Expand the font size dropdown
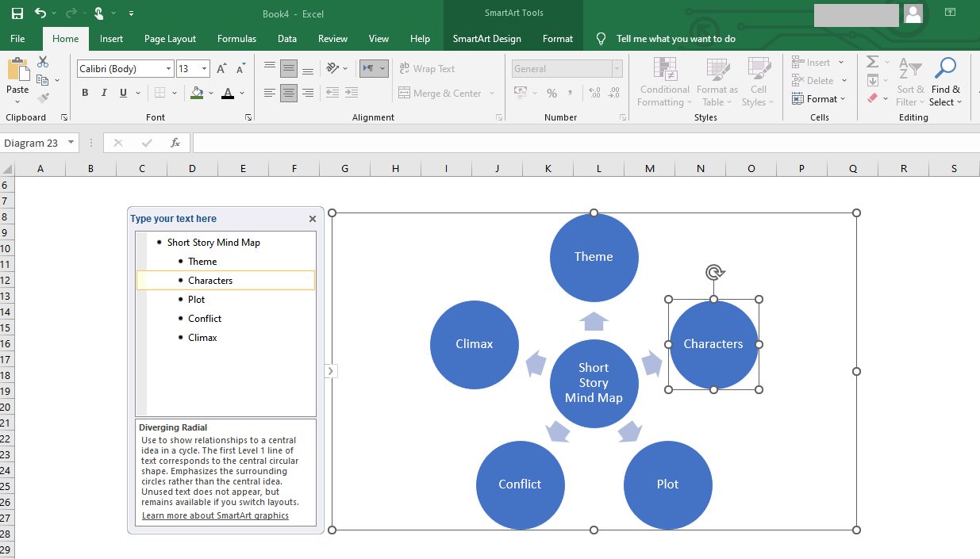Screen dimensions: 980x559 (205, 69)
